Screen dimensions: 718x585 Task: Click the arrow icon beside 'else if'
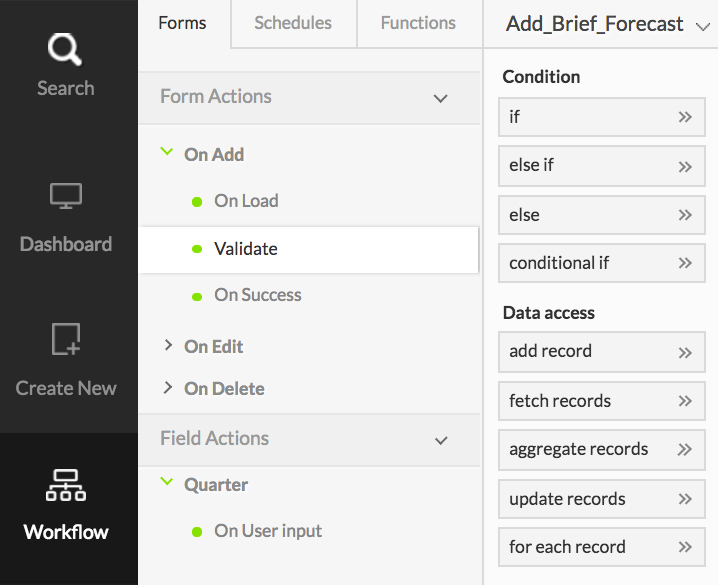pos(685,166)
